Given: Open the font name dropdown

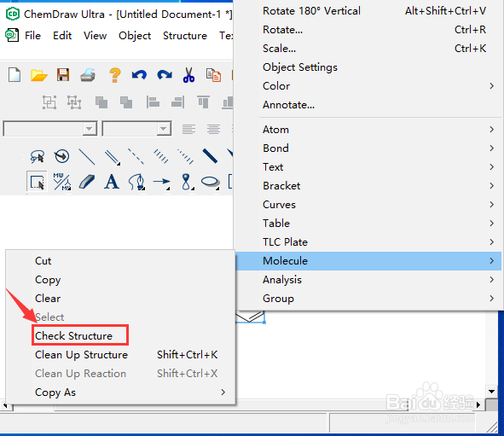Looking at the screenshot, I should click(x=90, y=129).
